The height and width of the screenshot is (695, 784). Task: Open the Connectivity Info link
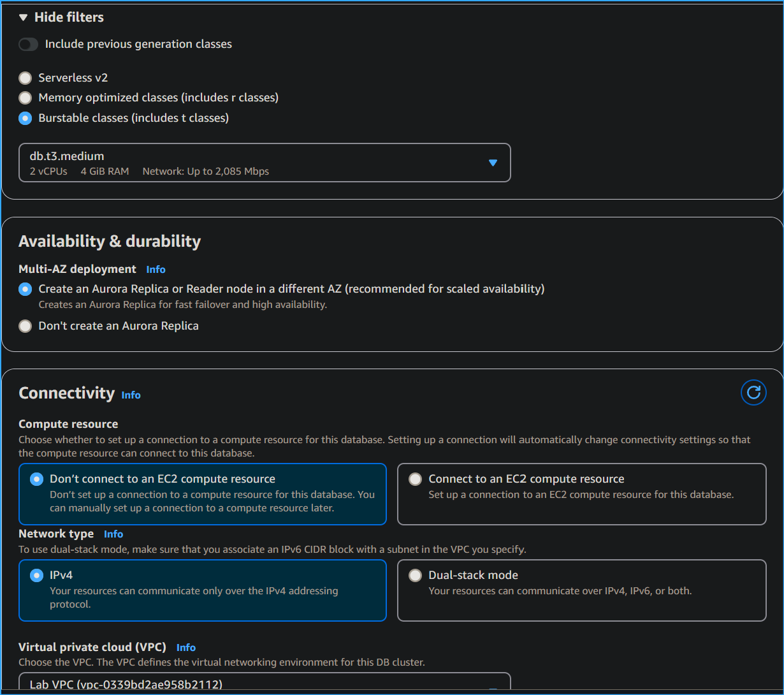click(x=131, y=395)
